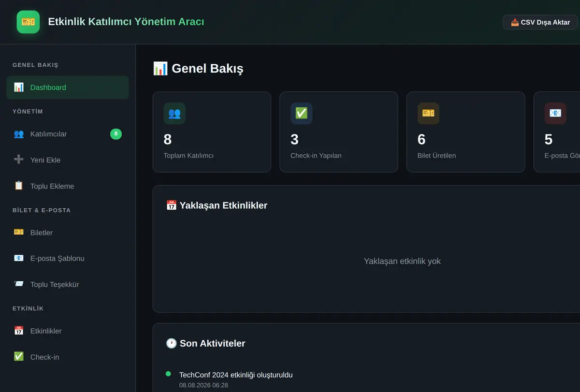Click the Son Aktiviteler clock icon
This screenshot has height=392, width=580.
point(171,343)
